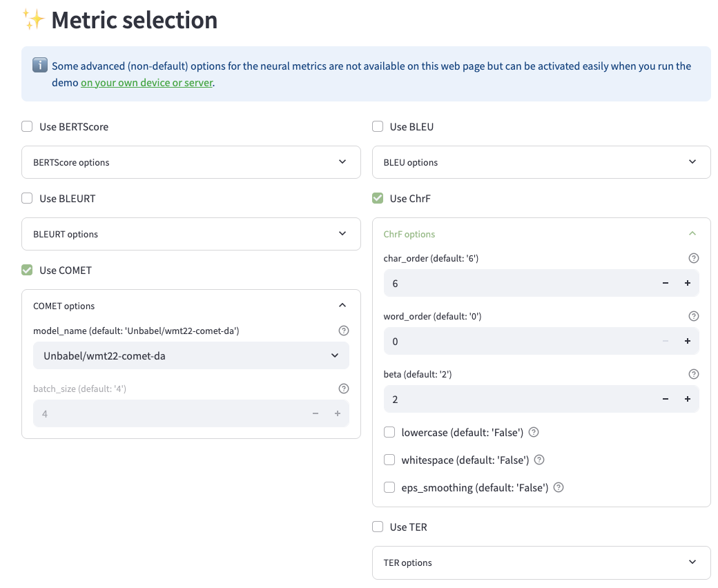Show help icon for lowercase option
Screen dimensions: 718x588
[534, 433]
